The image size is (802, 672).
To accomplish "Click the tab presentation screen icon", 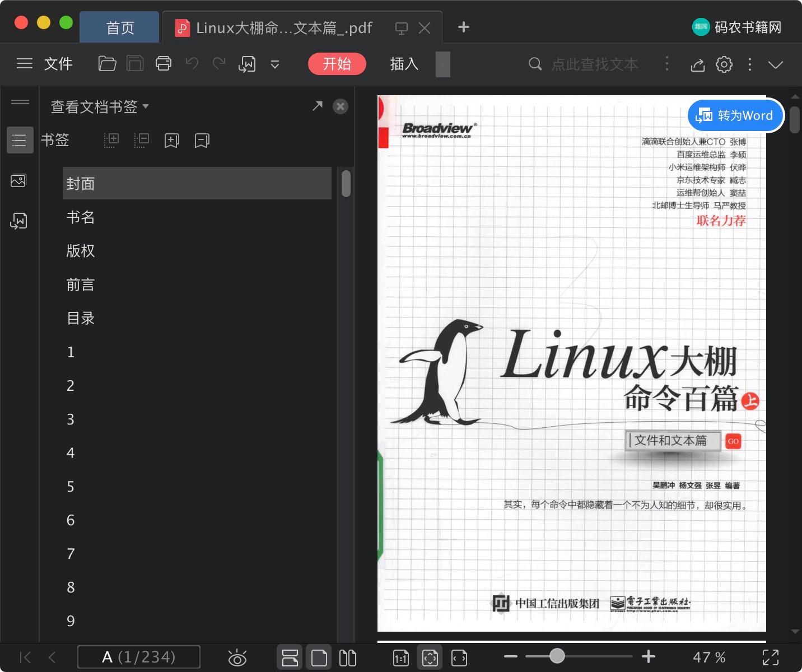I will [402, 28].
